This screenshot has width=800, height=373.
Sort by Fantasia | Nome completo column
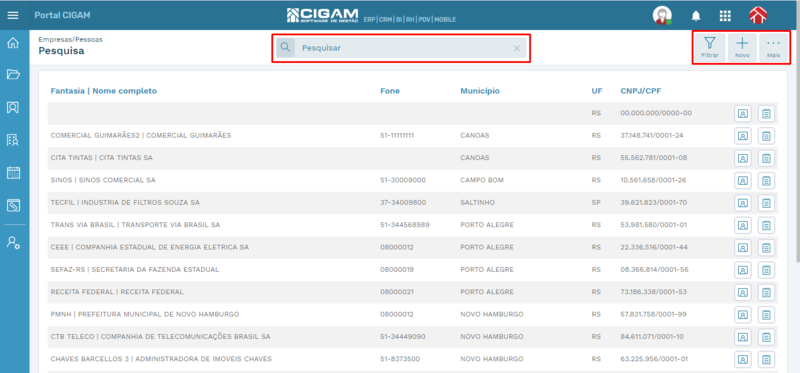tap(104, 91)
